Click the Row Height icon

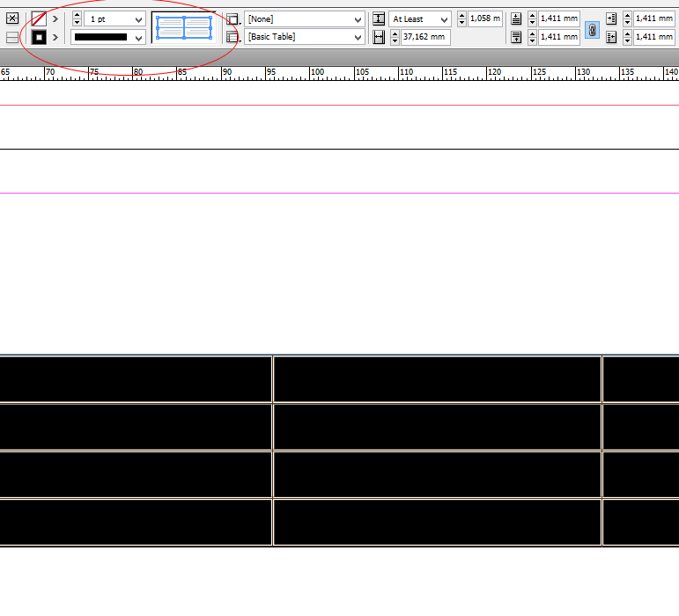[x=379, y=19]
